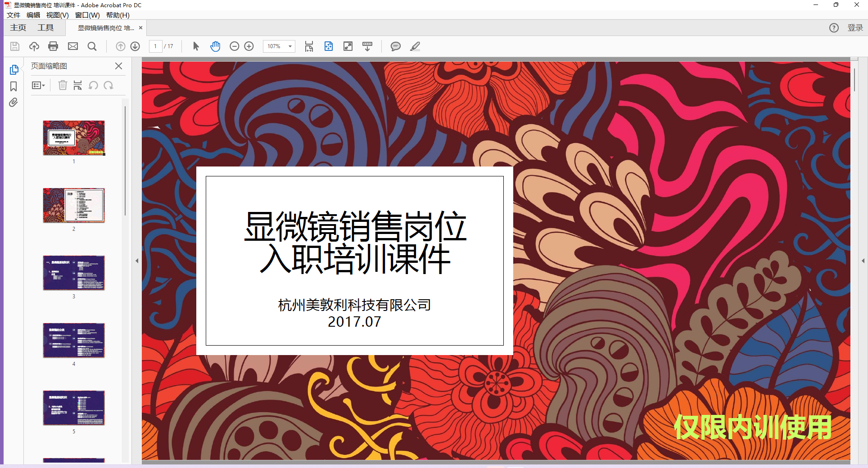Select the Hand pan tool
Viewport: 868px width, 468px height.
215,46
